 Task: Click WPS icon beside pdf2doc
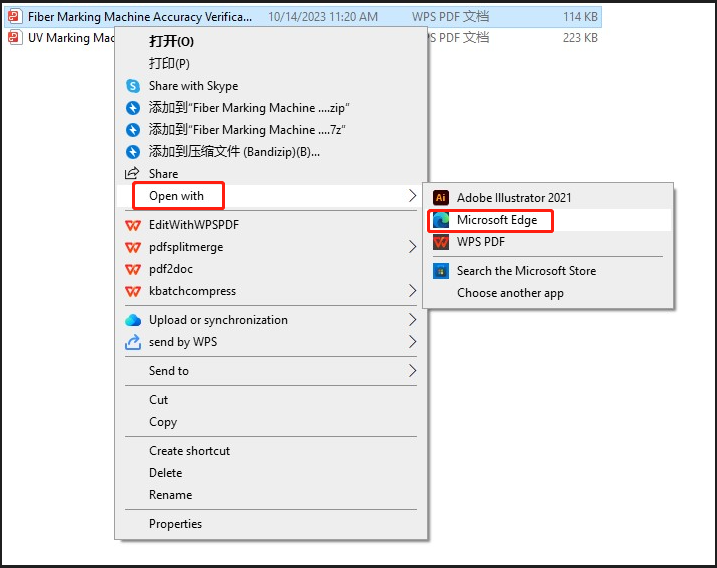point(133,269)
